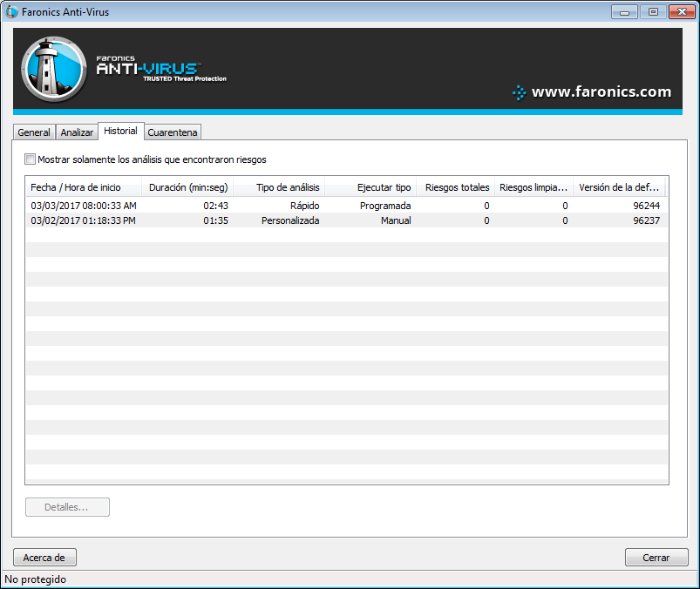Open the www.faronics.com website link
The image size is (700, 589).
(x=601, y=91)
